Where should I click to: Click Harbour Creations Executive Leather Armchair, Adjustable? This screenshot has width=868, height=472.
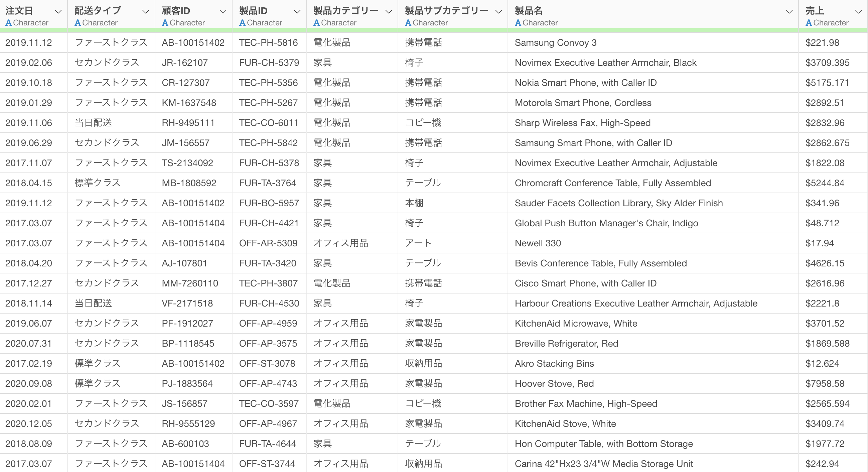point(636,304)
